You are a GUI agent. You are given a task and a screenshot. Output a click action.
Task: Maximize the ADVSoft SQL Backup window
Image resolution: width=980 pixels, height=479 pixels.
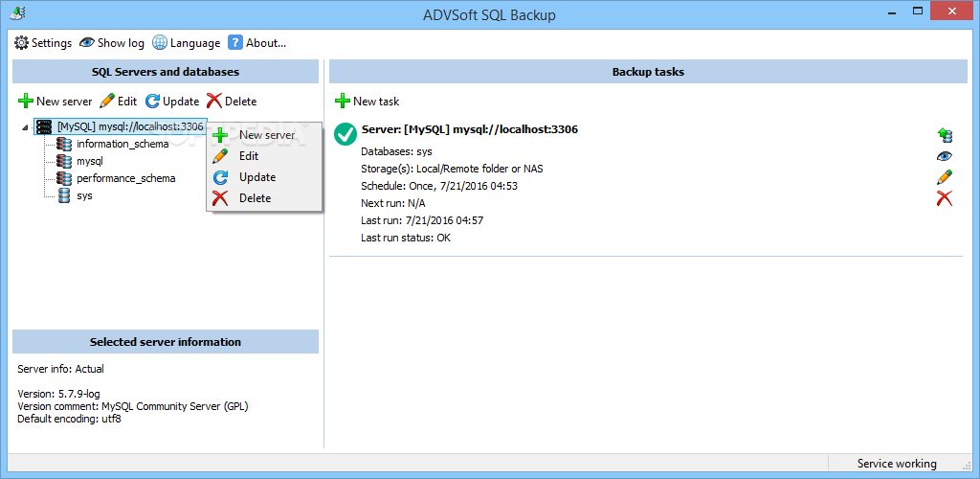pyautogui.click(x=918, y=11)
